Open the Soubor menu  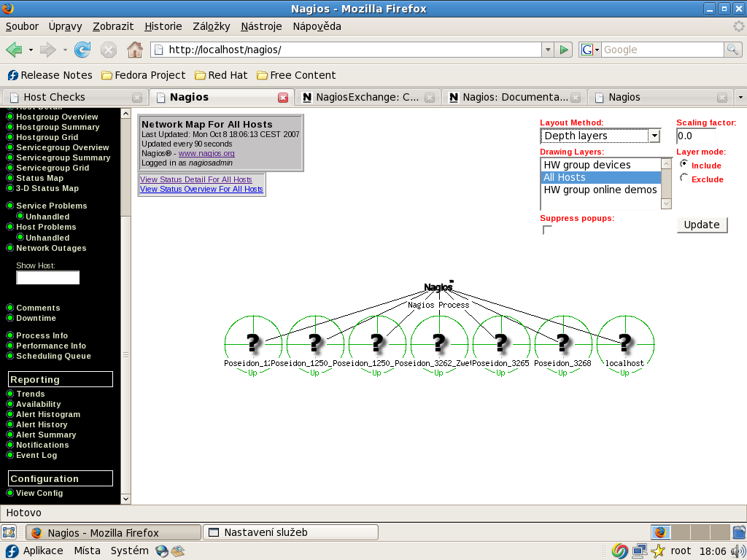[22, 27]
